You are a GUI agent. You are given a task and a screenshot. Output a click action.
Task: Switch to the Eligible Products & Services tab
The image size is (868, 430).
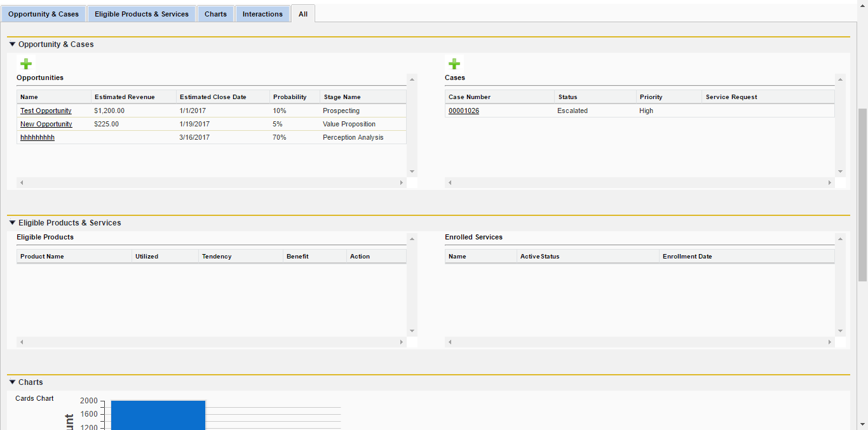pyautogui.click(x=142, y=14)
